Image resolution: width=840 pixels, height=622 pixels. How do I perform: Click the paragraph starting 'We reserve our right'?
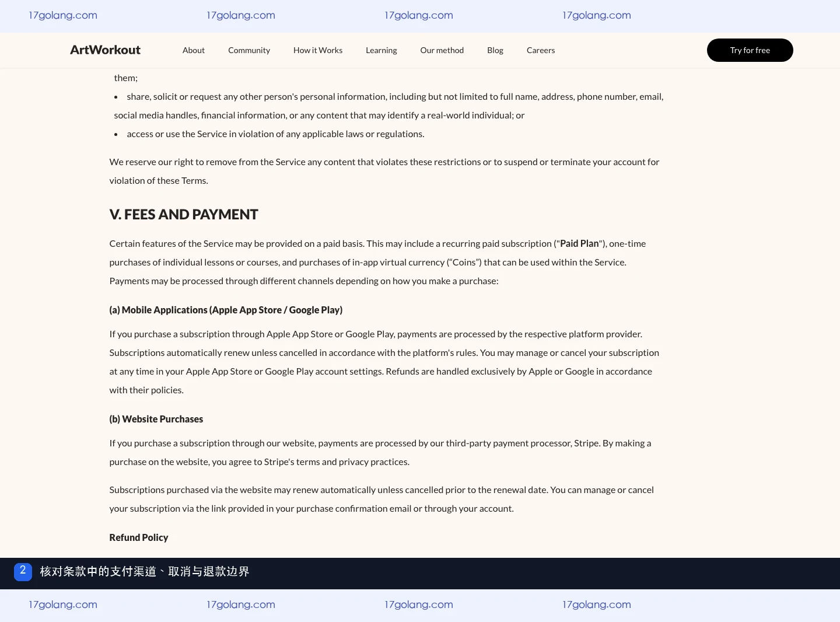click(384, 172)
